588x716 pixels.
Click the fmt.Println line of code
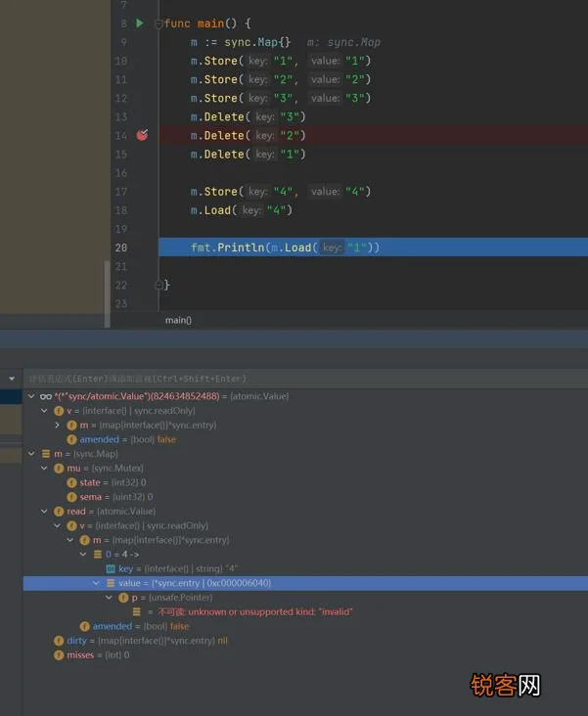(x=285, y=247)
